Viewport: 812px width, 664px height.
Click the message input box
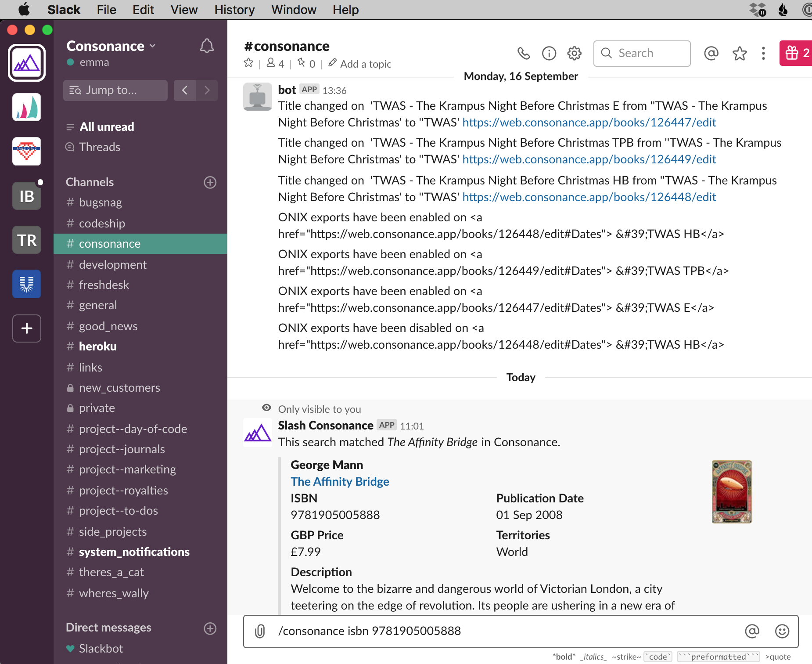coord(521,631)
